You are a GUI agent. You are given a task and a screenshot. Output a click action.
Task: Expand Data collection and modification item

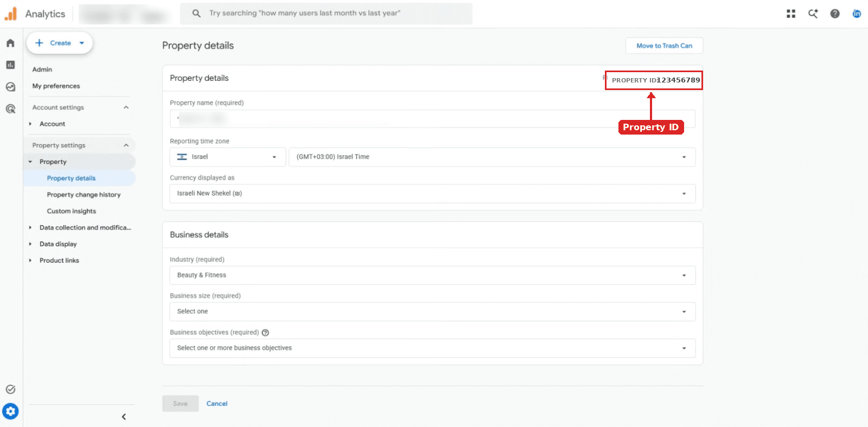30,228
